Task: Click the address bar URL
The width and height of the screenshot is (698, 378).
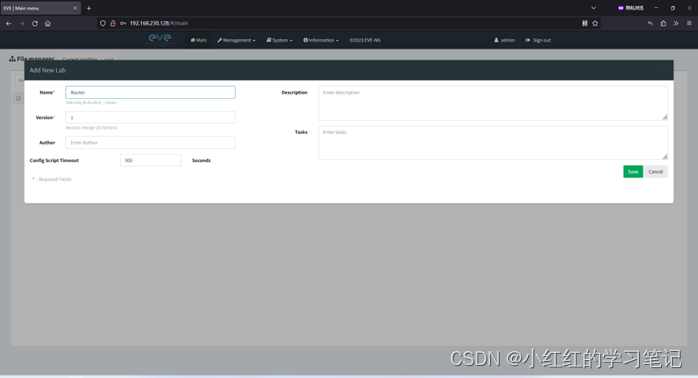Action: [x=159, y=23]
